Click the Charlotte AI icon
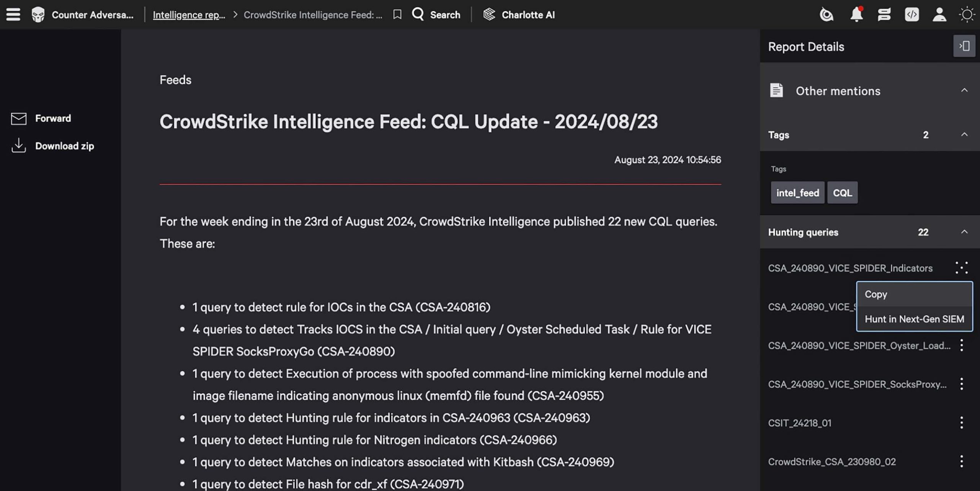980x491 pixels. [489, 15]
